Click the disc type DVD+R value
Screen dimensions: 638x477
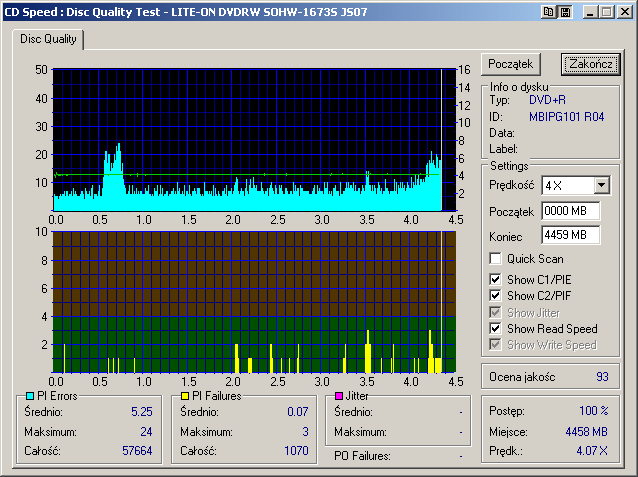tap(547, 100)
